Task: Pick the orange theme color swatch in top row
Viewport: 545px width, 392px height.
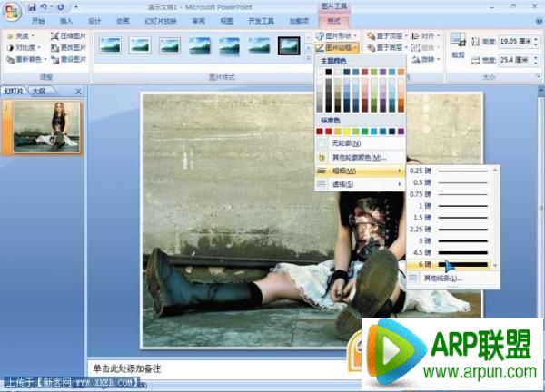Action: click(401, 72)
